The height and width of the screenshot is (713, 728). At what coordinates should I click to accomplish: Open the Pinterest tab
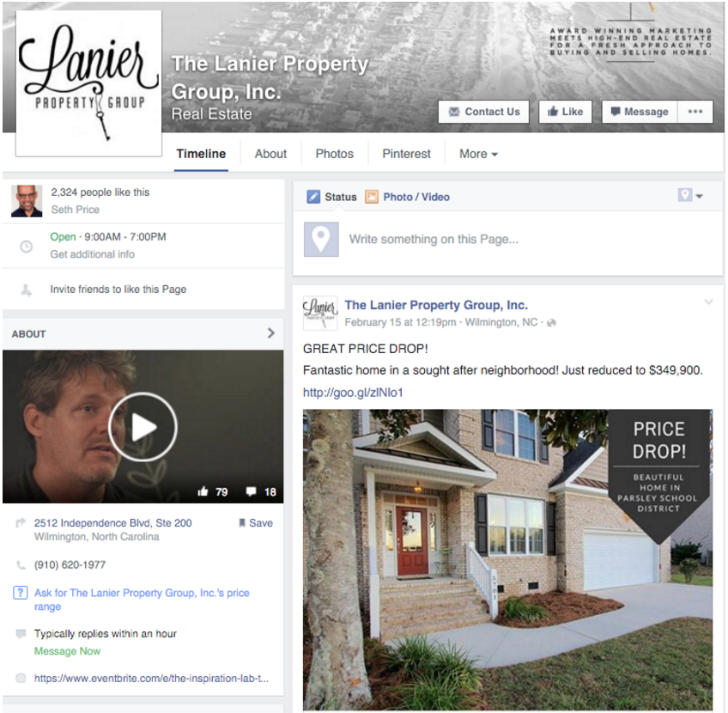(x=406, y=154)
